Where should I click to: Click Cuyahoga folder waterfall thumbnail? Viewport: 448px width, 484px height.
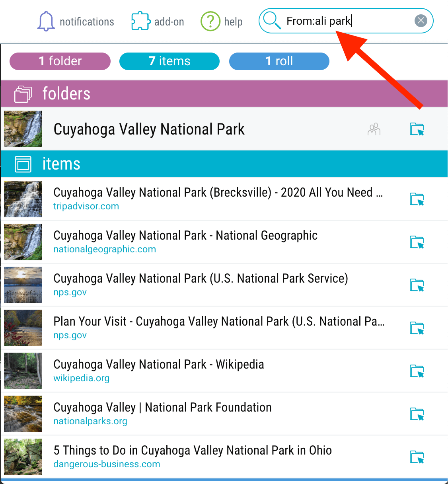(23, 129)
